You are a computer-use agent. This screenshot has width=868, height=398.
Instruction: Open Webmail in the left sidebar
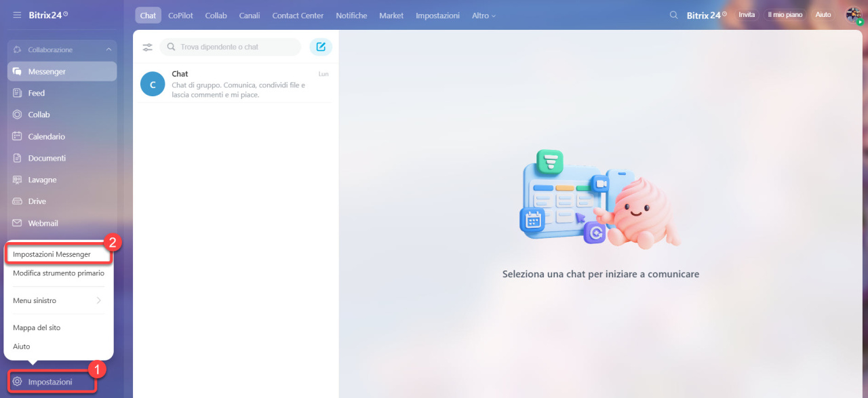tap(62, 223)
